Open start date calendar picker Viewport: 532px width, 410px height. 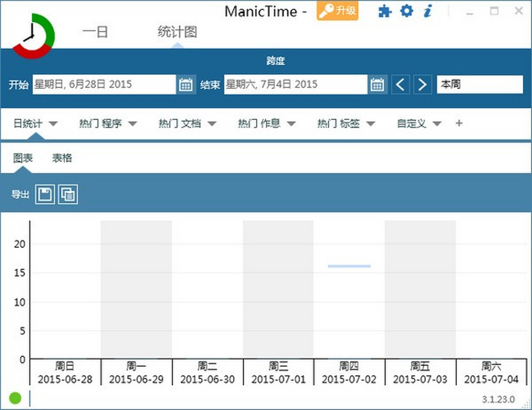pos(186,84)
